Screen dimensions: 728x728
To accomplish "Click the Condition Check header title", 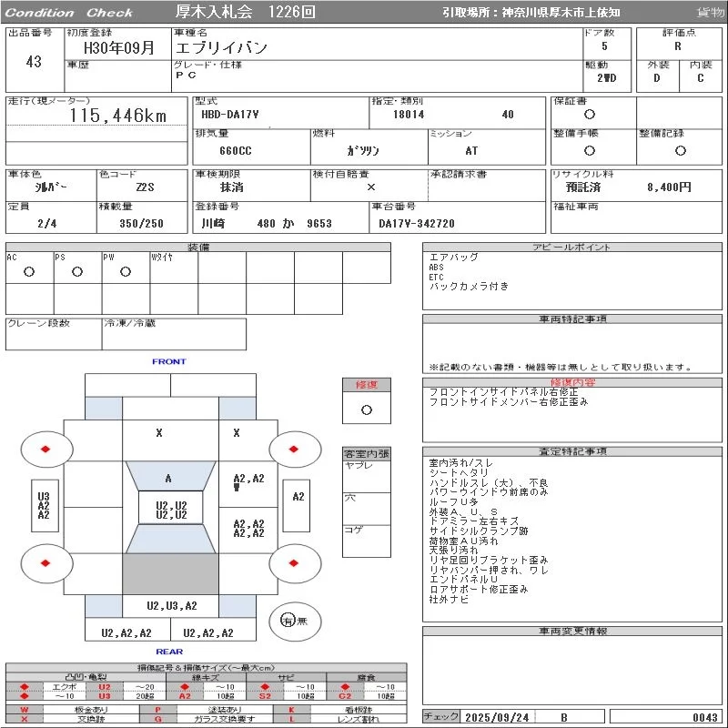I will pyautogui.click(x=69, y=13).
